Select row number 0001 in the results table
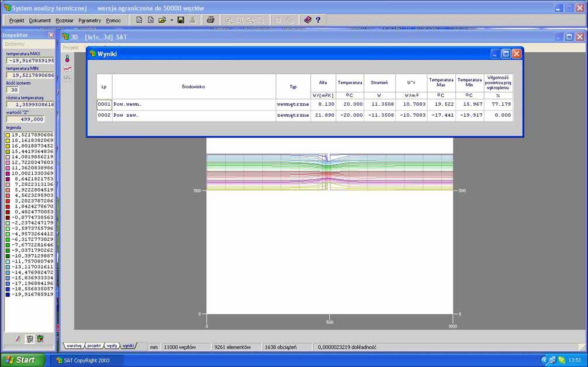This screenshot has height=367, width=588. coord(104,105)
